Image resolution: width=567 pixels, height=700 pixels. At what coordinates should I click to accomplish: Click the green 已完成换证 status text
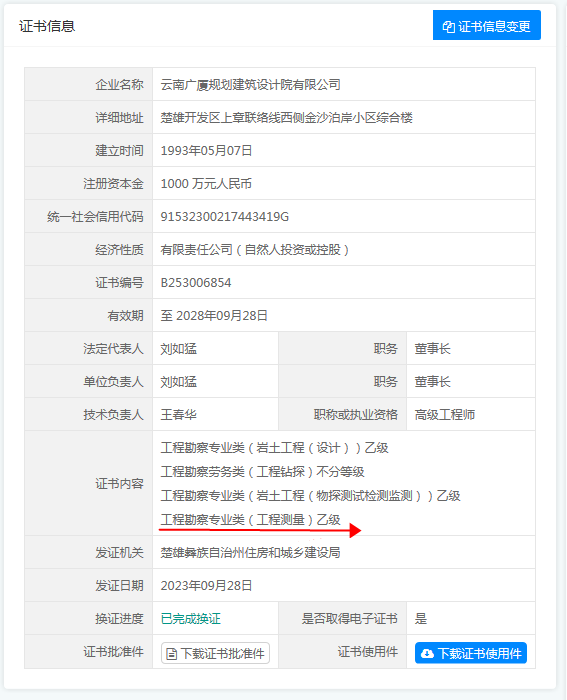tap(191, 619)
